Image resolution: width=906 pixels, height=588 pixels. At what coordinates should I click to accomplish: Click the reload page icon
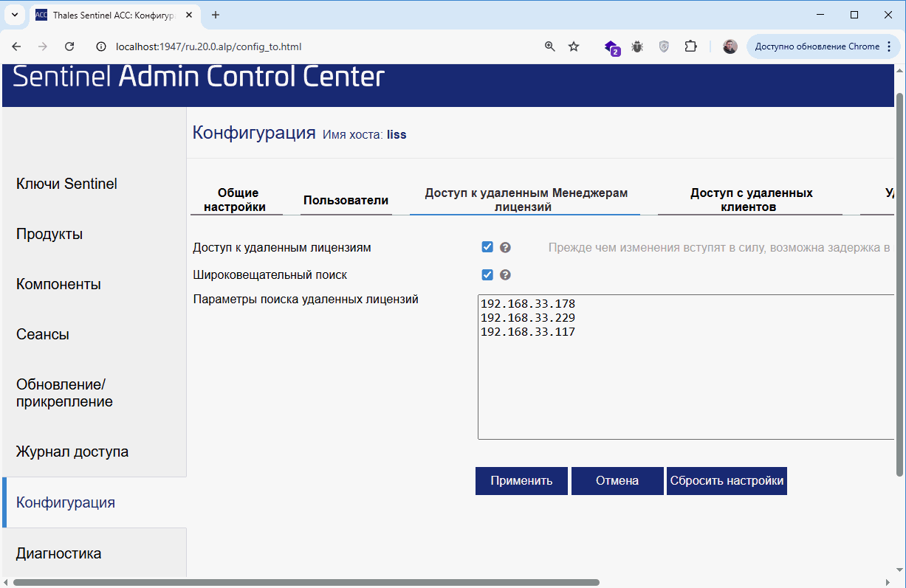point(69,46)
